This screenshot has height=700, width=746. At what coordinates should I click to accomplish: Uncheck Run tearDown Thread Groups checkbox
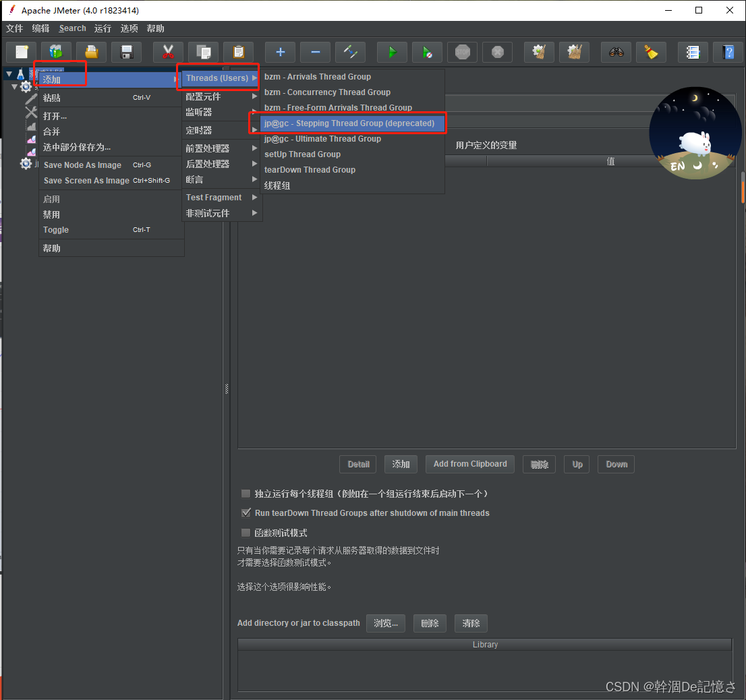pos(246,513)
